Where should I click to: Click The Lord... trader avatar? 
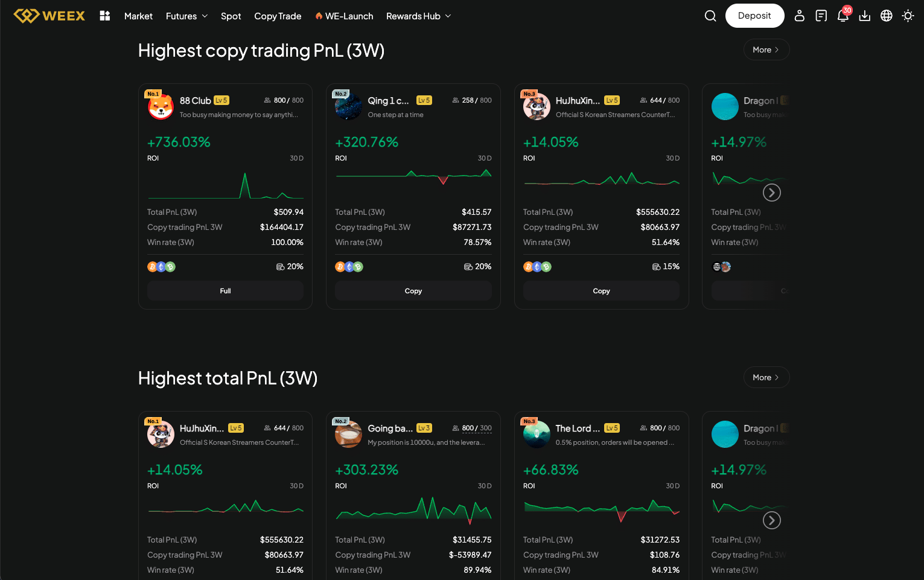[537, 435]
